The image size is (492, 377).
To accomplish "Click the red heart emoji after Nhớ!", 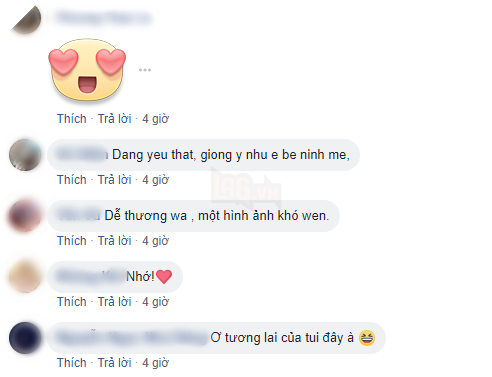I will [164, 277].
